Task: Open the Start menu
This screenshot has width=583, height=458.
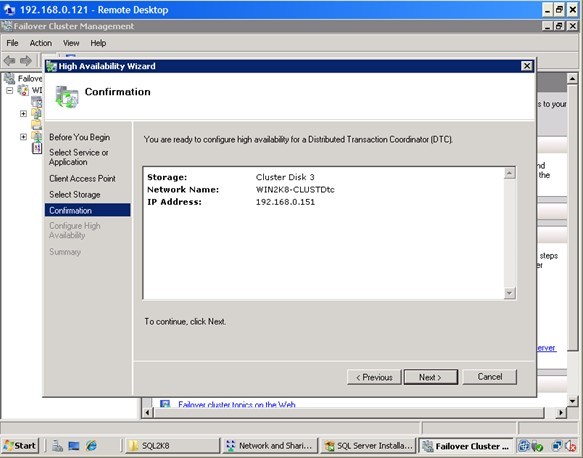Action: coord(20,445)
